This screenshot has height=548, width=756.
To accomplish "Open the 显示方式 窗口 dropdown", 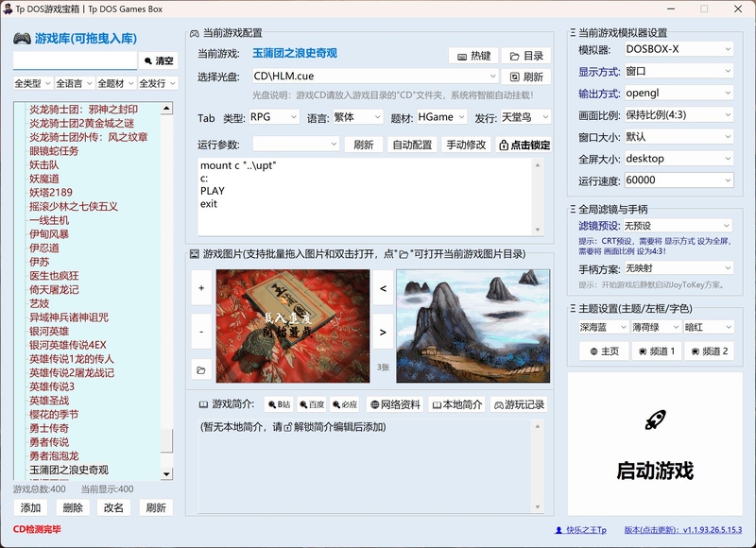I will click(679, 71).
